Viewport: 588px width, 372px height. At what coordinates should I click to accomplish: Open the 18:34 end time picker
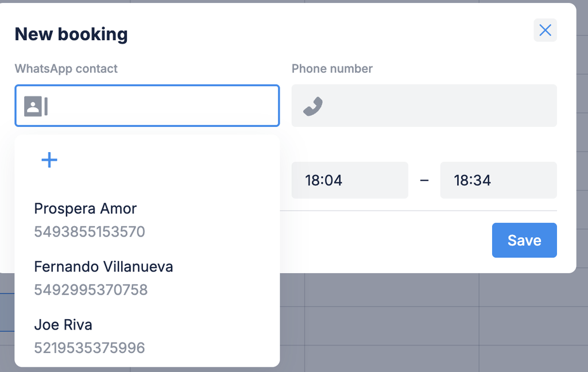coord(498,180)
